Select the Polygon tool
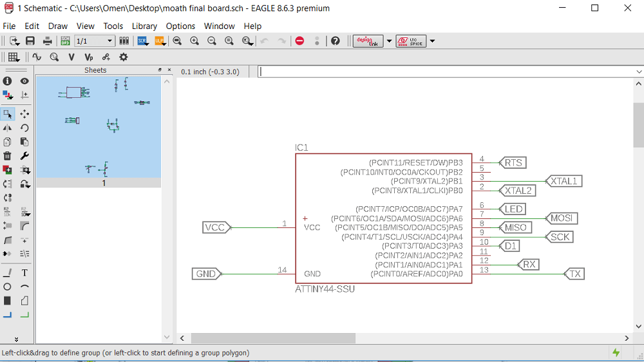 (x=24, y=301)
